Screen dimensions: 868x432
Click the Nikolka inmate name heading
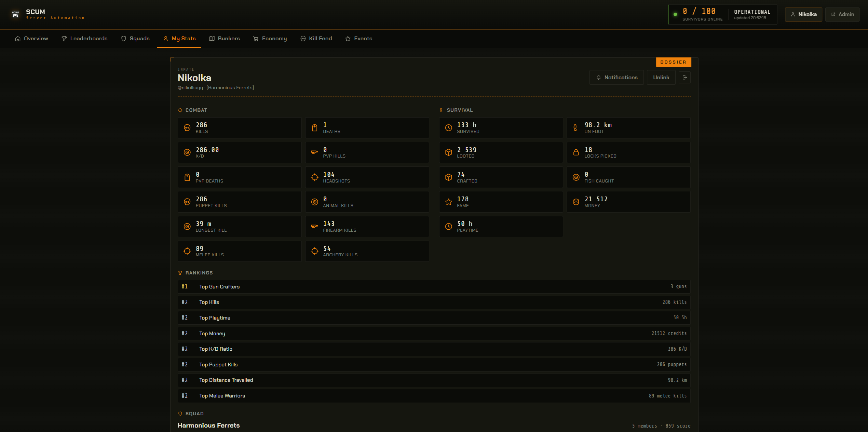[x=194, y=78]
